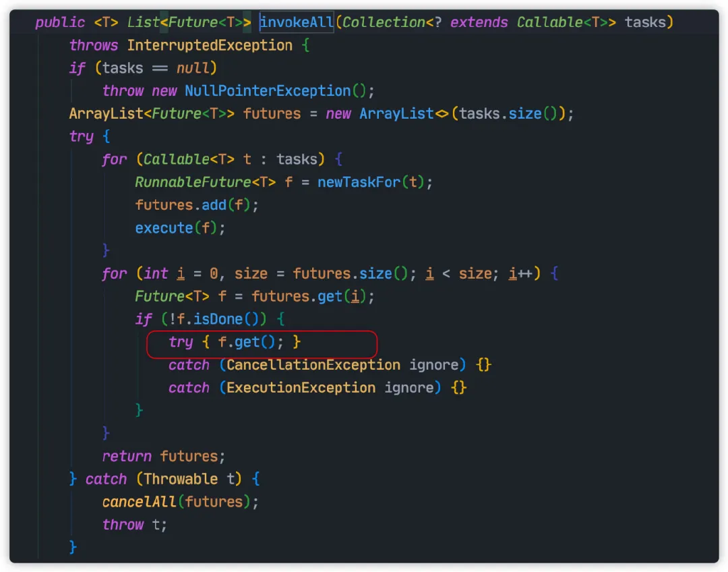This screenshot has width=728, height=572.
Task: Click the newTaskFor method call
Action: 359,182
